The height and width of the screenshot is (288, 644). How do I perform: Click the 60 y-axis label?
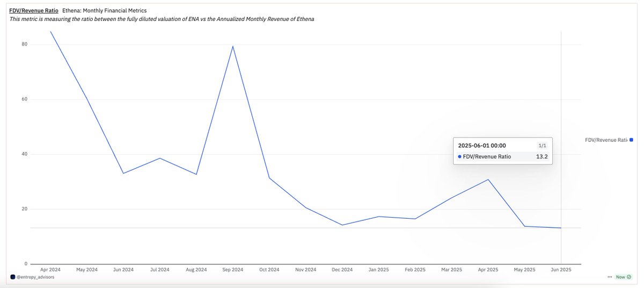click(x=25, y=99)
